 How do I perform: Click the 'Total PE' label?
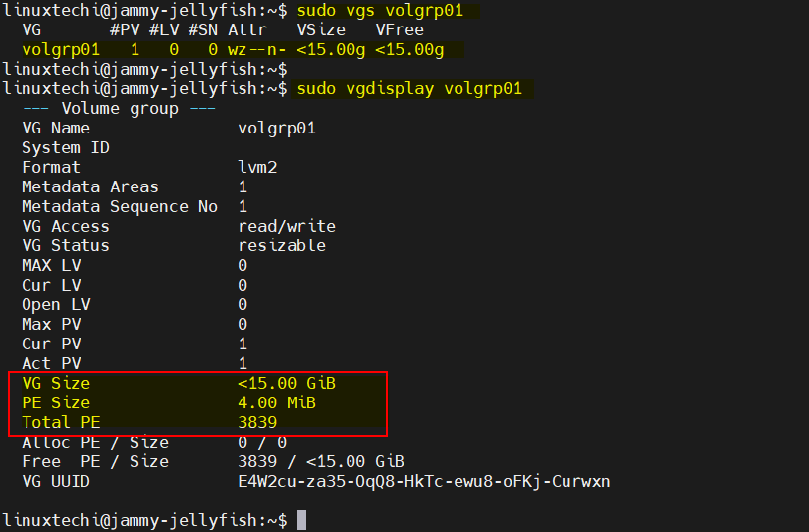[61, 422]
